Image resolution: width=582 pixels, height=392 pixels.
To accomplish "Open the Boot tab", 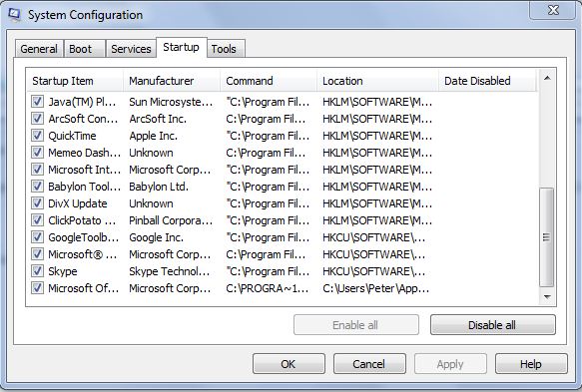I will click(84, 49).
